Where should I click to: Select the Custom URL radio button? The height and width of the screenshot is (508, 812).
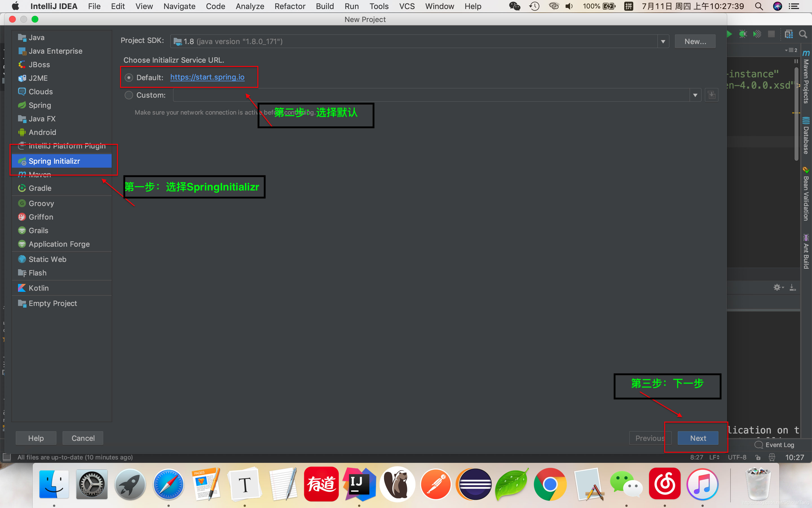click(129, 95)
